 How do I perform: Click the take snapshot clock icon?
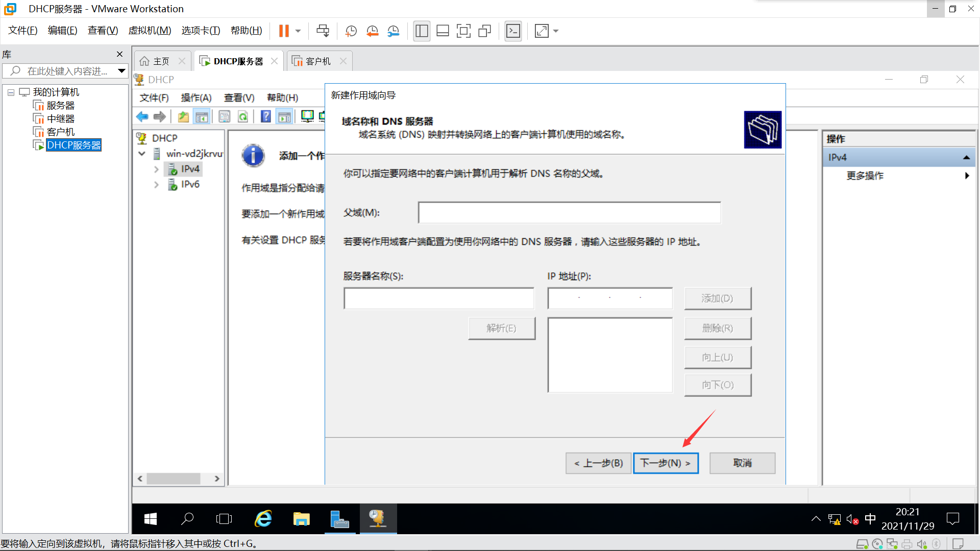tap(351, 31)
